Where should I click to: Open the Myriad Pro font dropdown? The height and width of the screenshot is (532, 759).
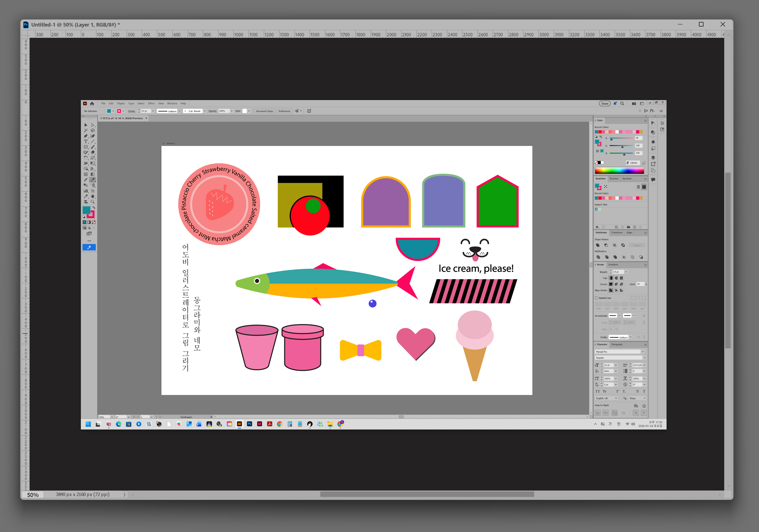click(643, 352)
